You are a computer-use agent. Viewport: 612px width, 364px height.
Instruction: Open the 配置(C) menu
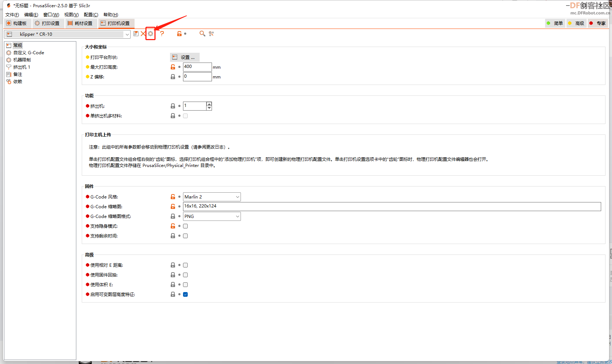pyautogui.click(x=91, y=14)
